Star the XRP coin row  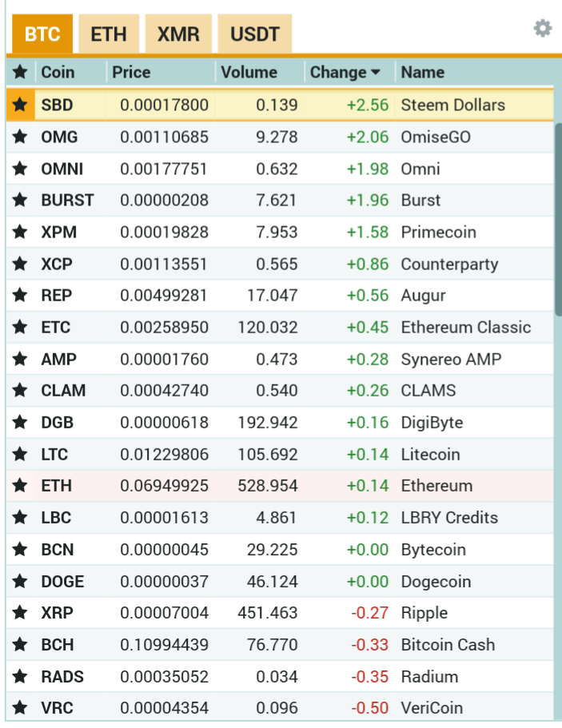click(20, 613)
